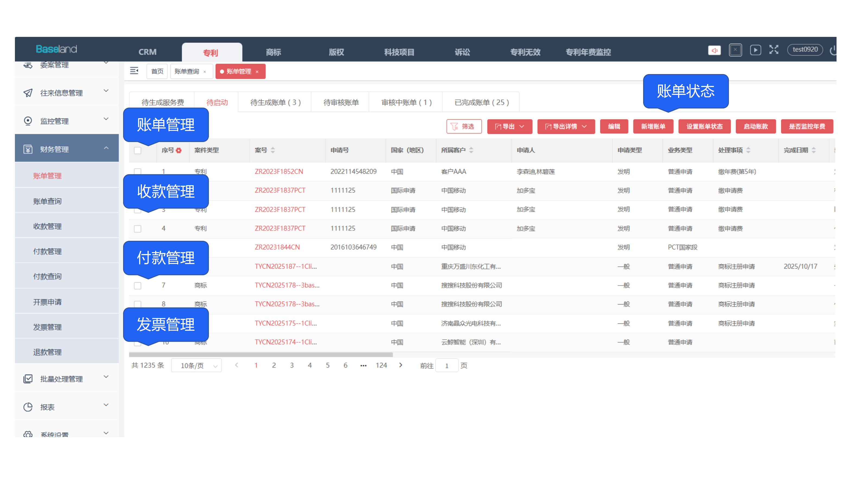868x488 pixels.
Task: Open the play video icon in header
Action: [755, 50]
